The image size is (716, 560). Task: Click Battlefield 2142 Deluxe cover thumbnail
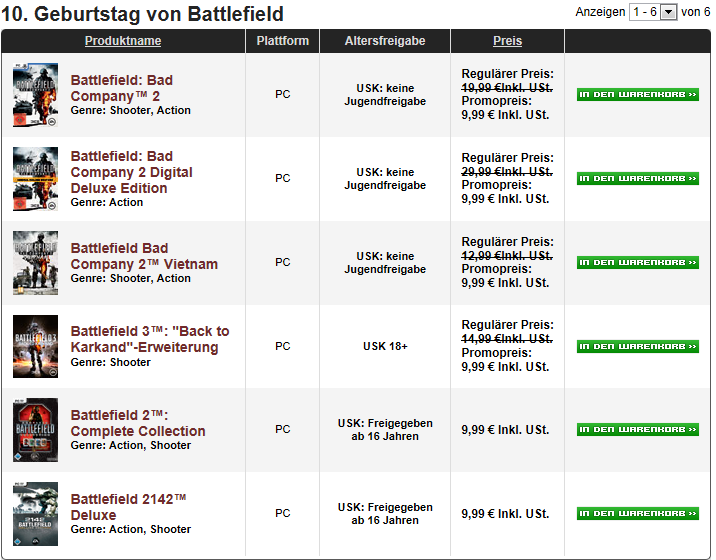pyautogui.click(x=36, y=514)
